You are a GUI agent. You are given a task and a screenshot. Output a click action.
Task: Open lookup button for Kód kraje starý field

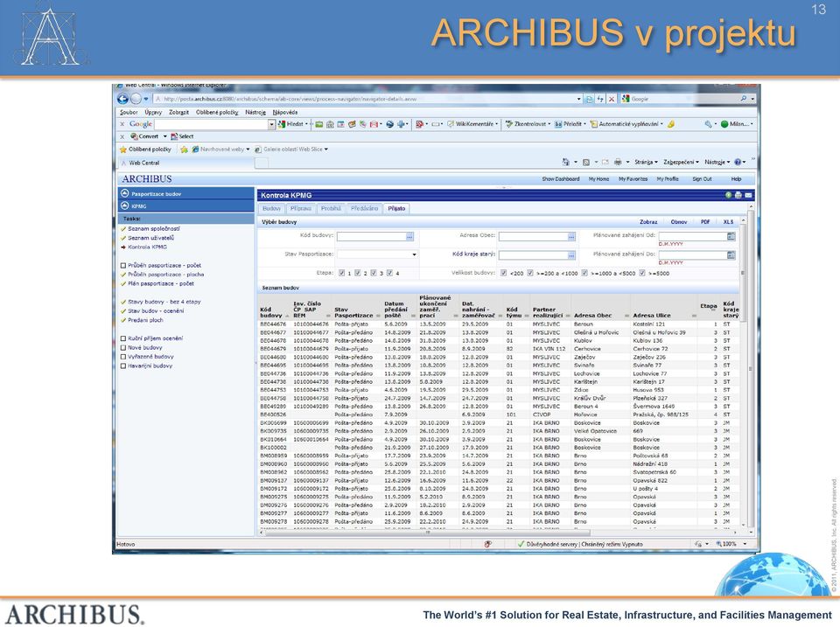(x=571, y=255)
